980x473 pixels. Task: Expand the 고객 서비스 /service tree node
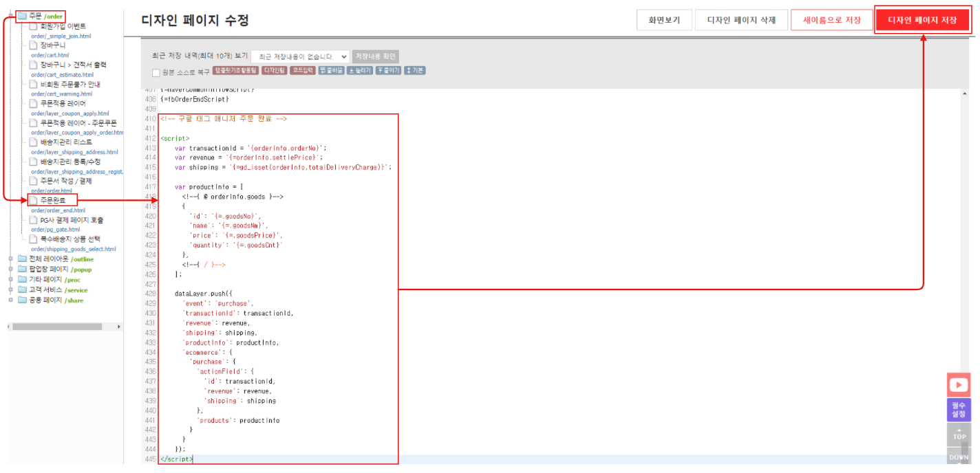point(10,290)
